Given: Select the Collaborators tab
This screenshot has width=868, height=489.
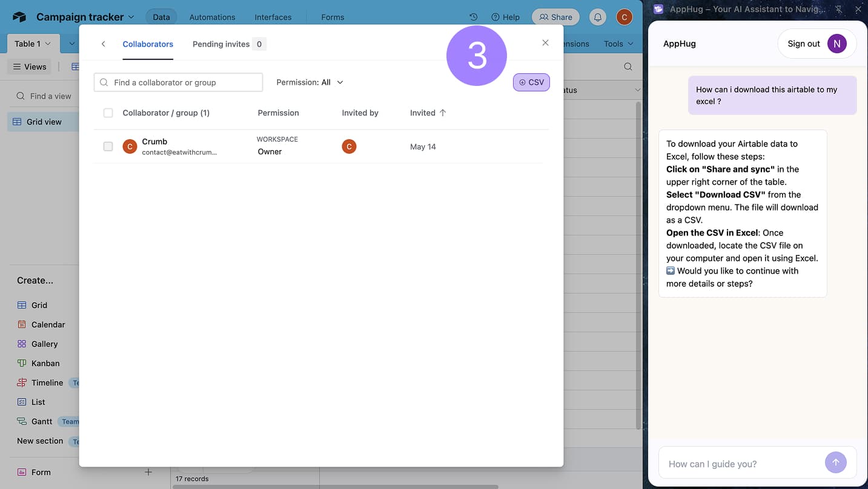Looking at the screenshot, I should [148, 44].
